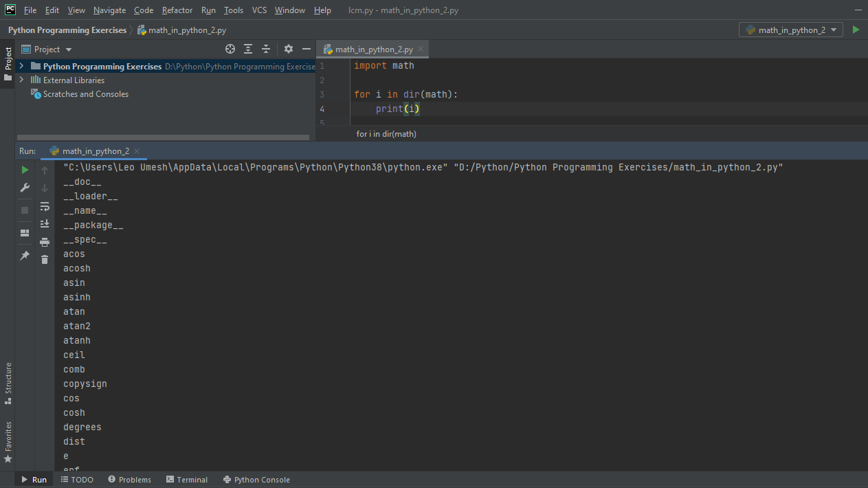
Task: Expand the Python Programming Exercises folder
Action: coord(21,66)
